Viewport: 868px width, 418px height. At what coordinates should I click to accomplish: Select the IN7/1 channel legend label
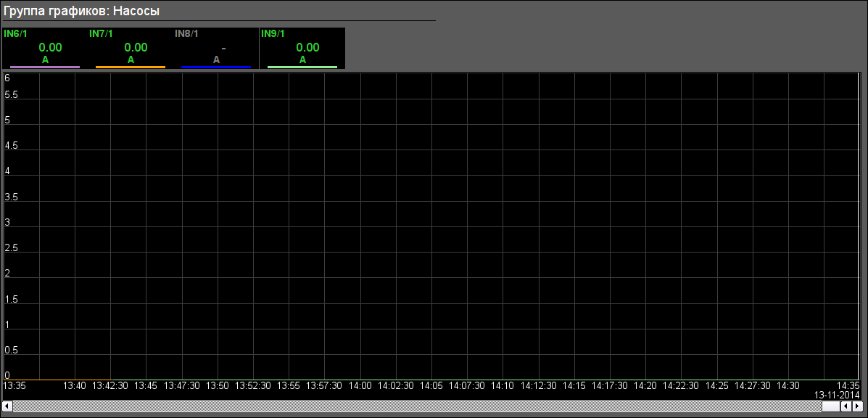coord(101,34)
